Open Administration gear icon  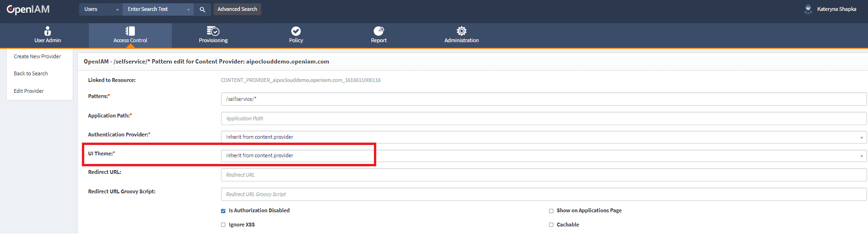461,31
